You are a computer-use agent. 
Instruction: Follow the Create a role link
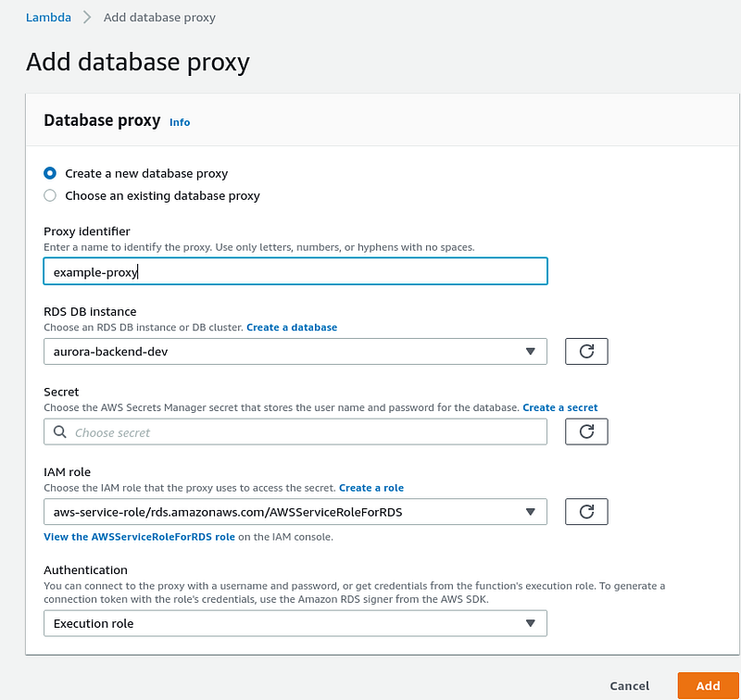point(371,488)
